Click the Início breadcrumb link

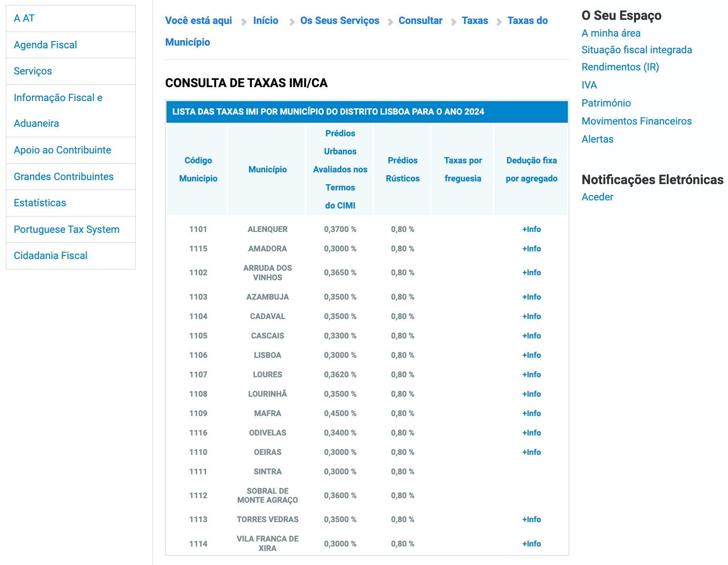tap(265, 20)
